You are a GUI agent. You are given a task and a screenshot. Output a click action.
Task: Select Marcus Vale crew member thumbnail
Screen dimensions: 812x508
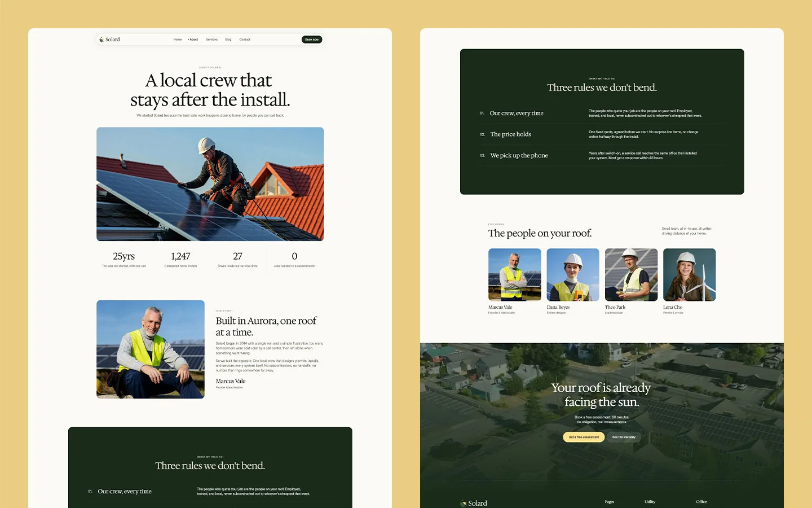(515, 275)
